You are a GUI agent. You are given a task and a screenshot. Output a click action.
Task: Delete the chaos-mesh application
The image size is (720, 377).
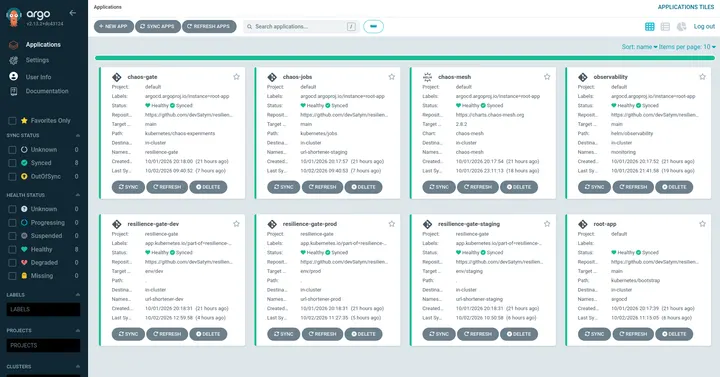pos(519,187)
